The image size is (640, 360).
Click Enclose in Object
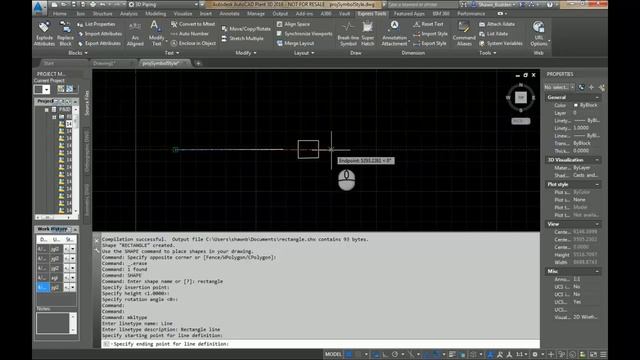pyautogui.click(x=193, y=43)
